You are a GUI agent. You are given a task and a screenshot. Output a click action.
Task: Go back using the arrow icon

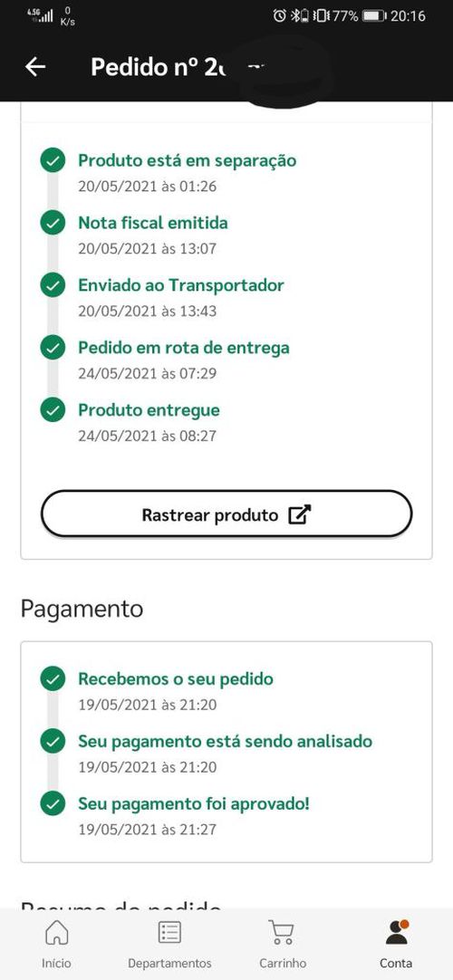point(35,67)
